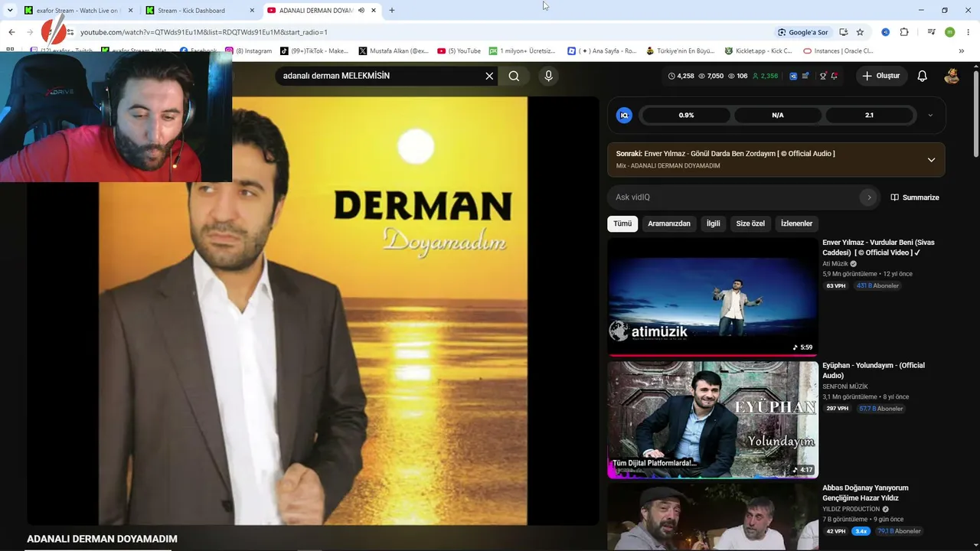
Task: Open the Chrome extensions puzzle icon
Action: click(904, 32)
